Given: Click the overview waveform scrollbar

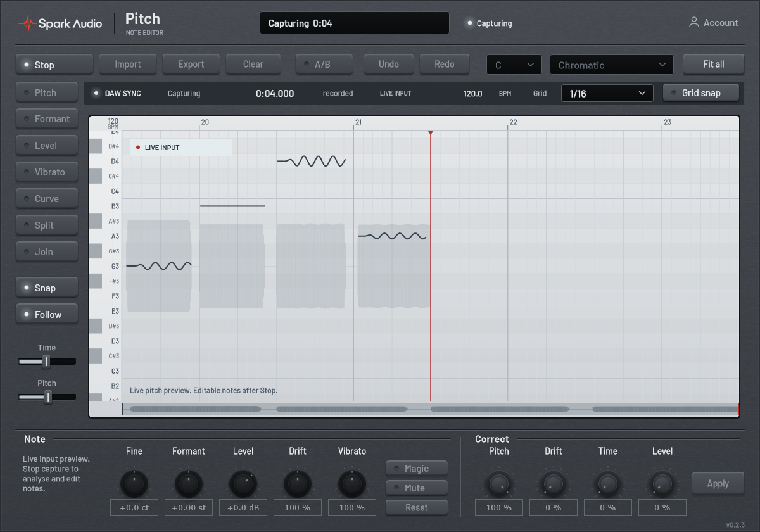Looking at the screenshot, I should point(431,409).
